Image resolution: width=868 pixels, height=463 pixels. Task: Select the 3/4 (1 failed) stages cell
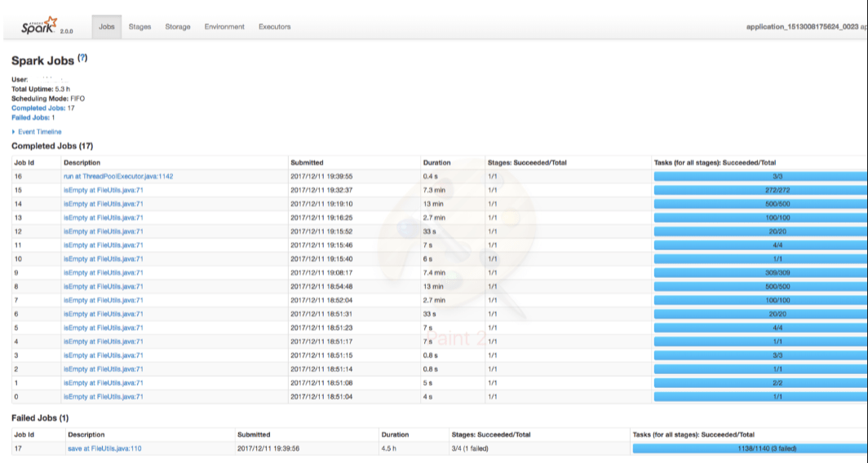(470, 448)
